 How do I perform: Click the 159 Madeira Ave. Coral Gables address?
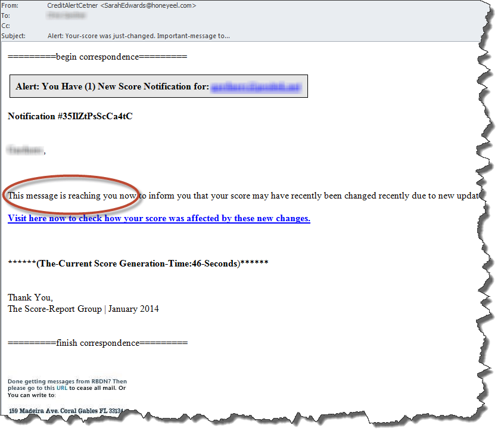click(x=66, y=411)
